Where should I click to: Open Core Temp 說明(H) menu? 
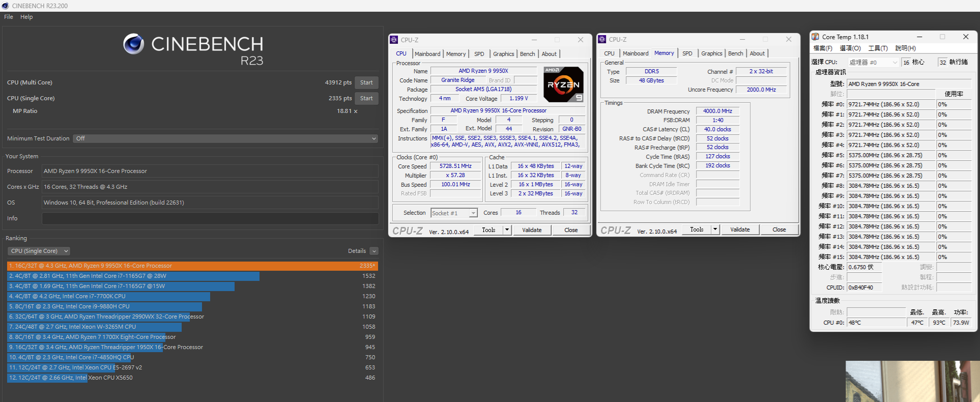[905, 48]
